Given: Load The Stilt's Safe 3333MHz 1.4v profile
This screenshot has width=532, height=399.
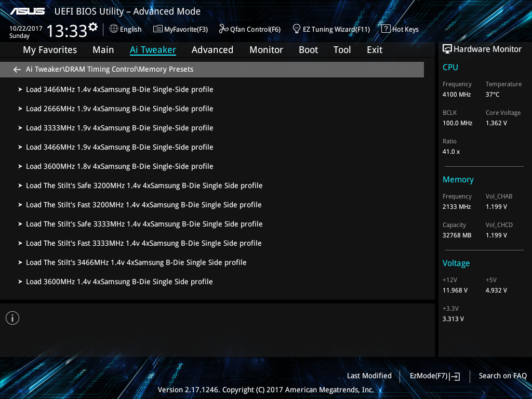Looking at the screenshot, I should tap(144, 224).
